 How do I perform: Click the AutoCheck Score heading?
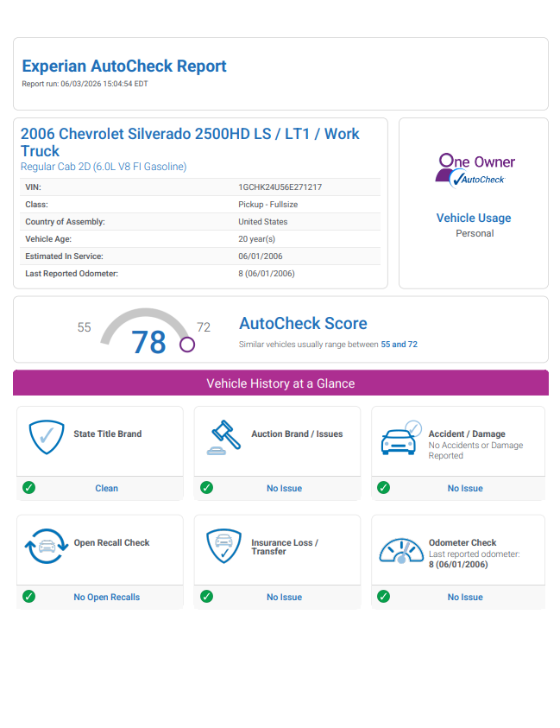pyautogui.click(x=303, y=323)
